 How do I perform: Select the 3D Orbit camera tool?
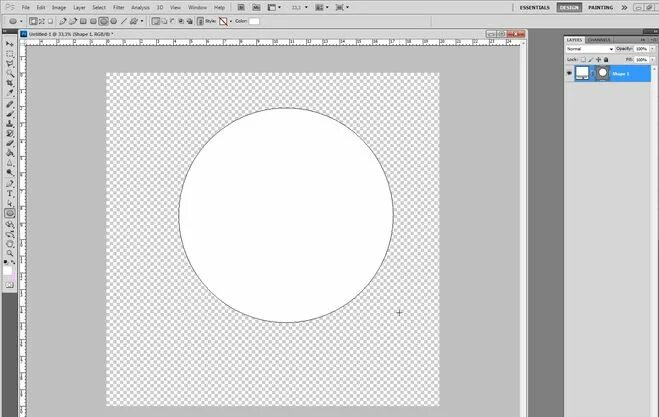tap(9, 234)
